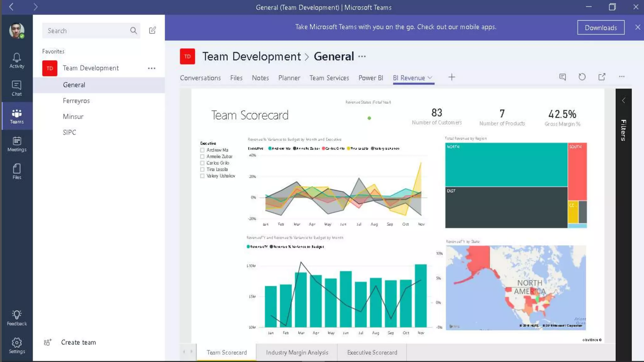The height and width of the screenshot is (362, 644).
Task: Open Team Development more options ellipsis
Action: [152, 68]
